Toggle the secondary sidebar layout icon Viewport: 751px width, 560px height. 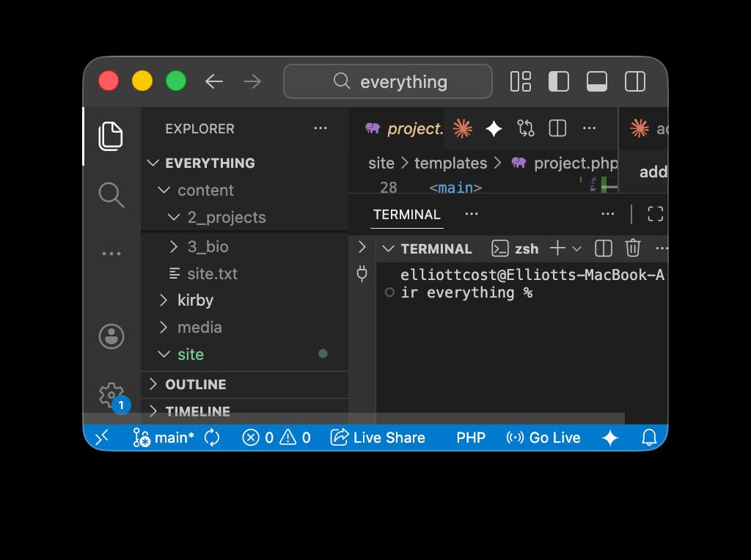pos(634,81)
